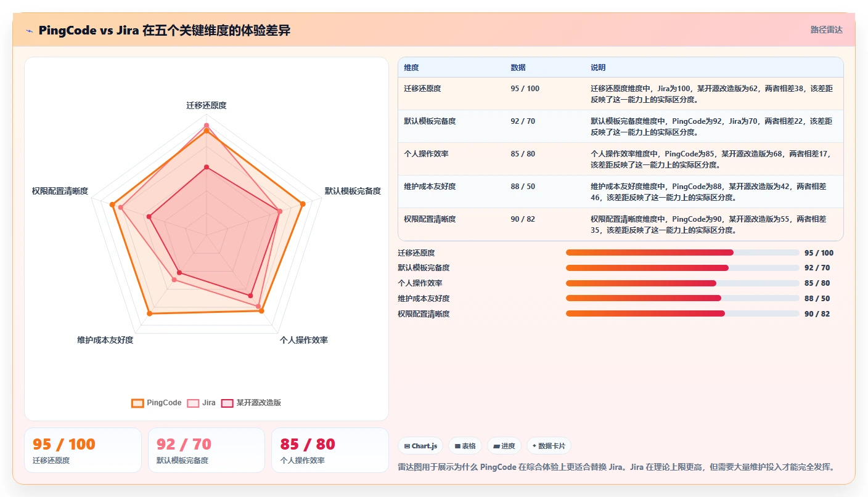Click the 85 / 80 个人操作效率 data card
The width and height of the screenshot is (868, 497).
[x=330, y=450]
